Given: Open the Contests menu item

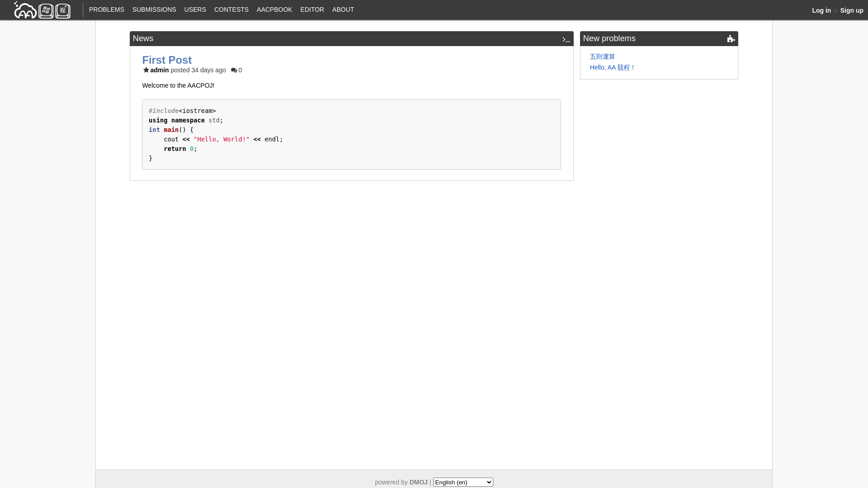Looking at the screenshot, I should [x=231, y=9].
